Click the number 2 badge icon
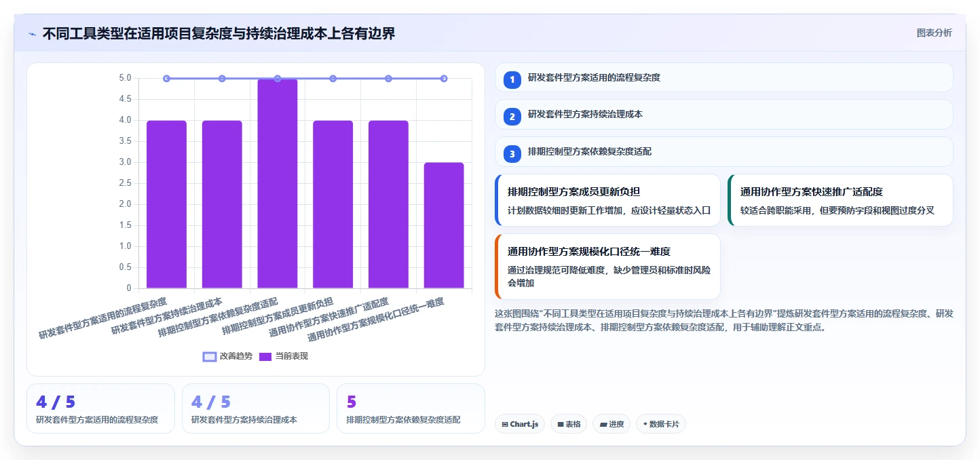Image resolution: width=980 pixels, height=460 pixels. [512, 117]
